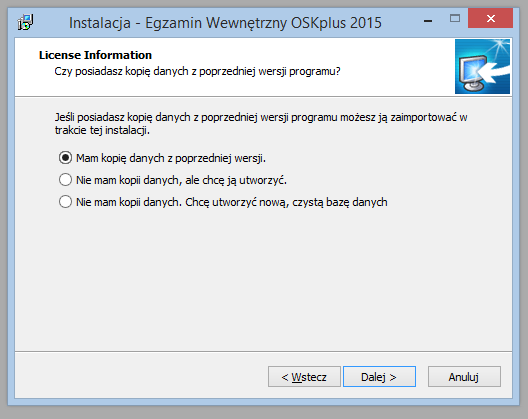Click the setup wizard computer image
Image resolution: width=528 pixels, height=419 pixels.
[x=482, y=66]
